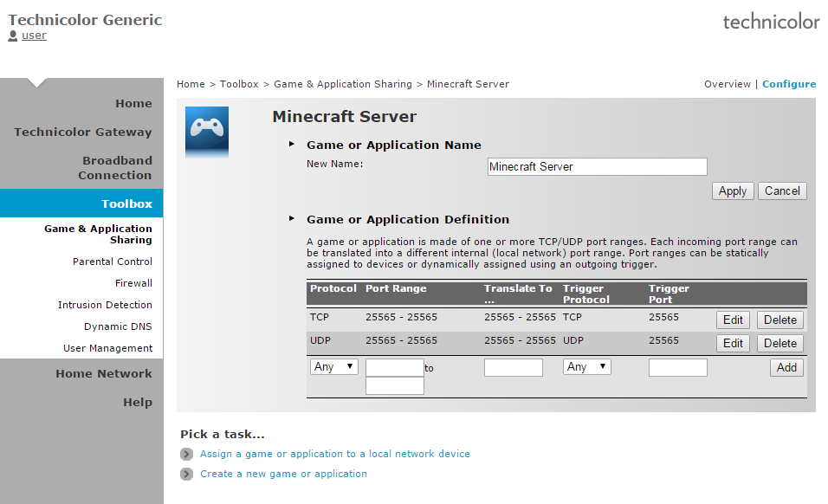Click the arrow icon beside Assign a game
The image size is (828, 504).
point(186,454)
